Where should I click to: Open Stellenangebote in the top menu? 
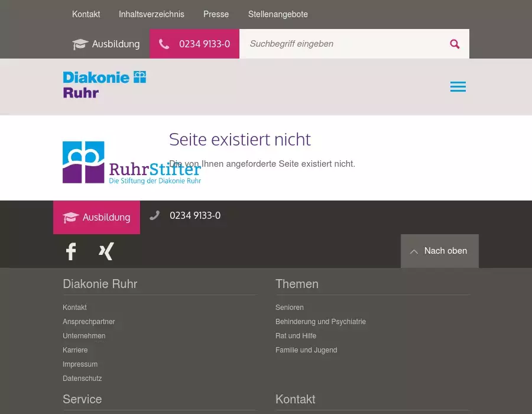(278, 14)
